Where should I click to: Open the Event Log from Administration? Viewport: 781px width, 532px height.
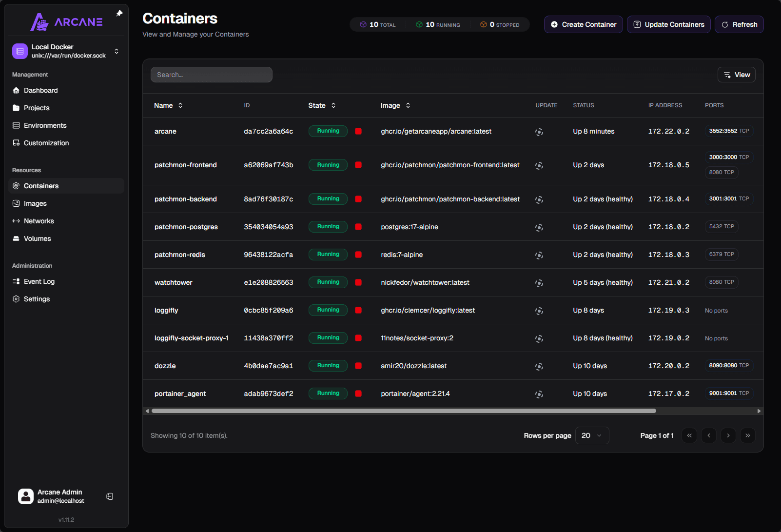[x=39, y=281]
